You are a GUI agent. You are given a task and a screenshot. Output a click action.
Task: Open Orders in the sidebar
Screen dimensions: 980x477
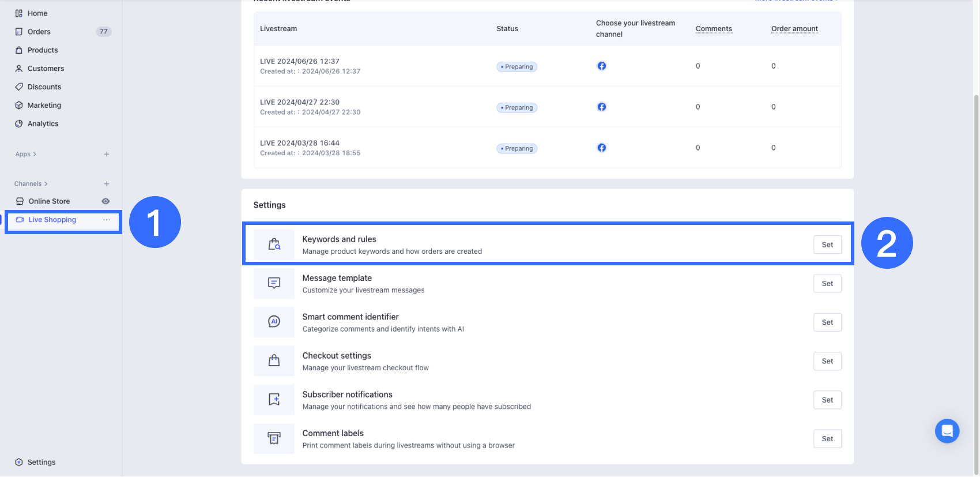click(x=39, y=32)
